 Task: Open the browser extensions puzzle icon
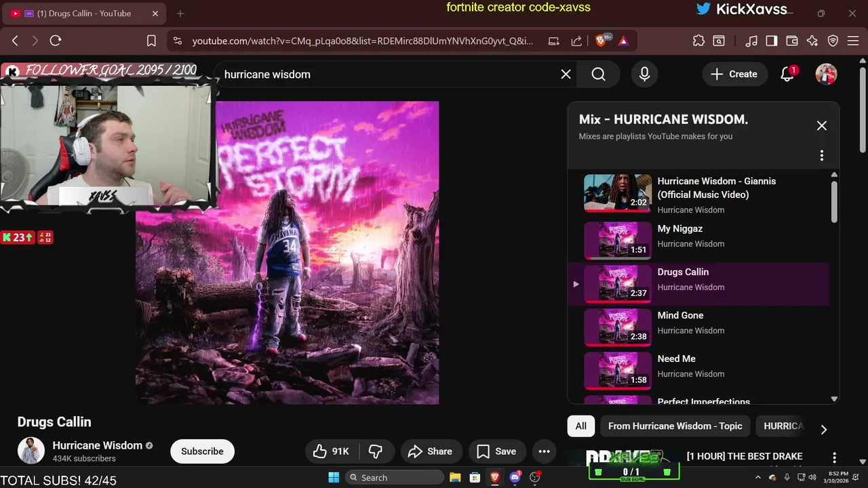pos(698,41)
